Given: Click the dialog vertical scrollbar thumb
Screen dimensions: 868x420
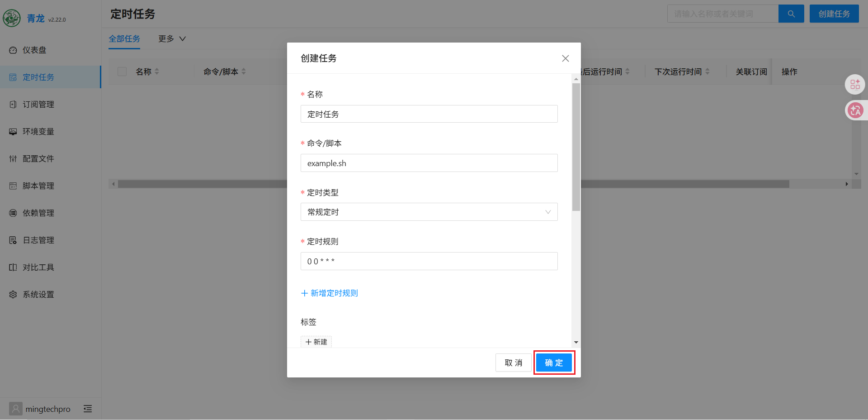Looking at the screenshot, I should pos(576,147).
